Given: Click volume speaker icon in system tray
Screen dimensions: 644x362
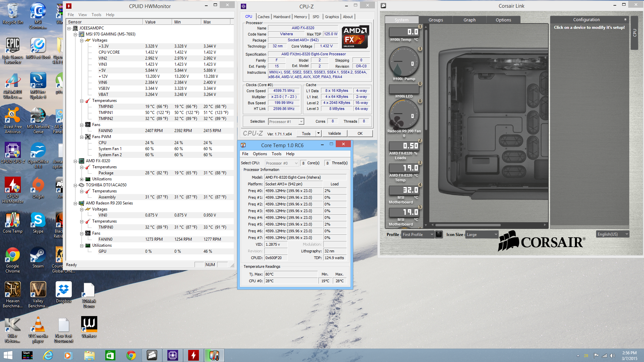Looking at the screenshot, I should [612, 356].
